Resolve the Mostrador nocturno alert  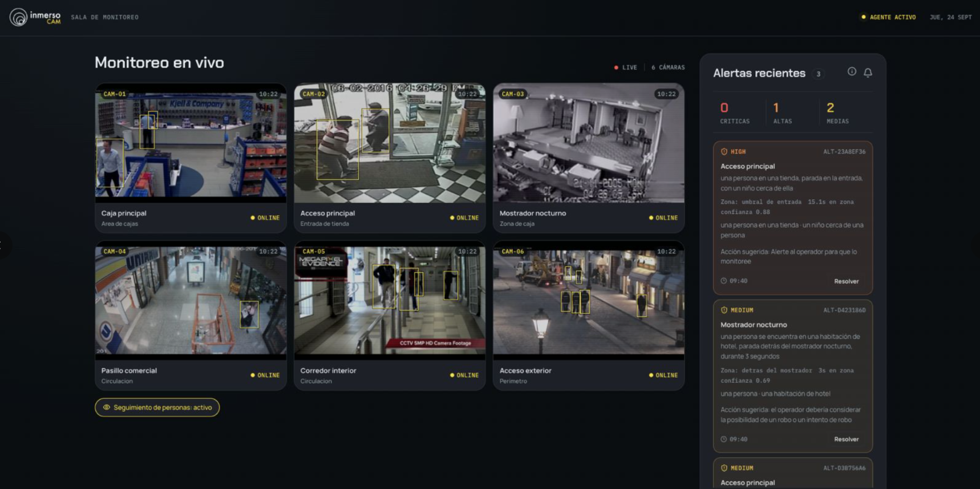point(846,439)
